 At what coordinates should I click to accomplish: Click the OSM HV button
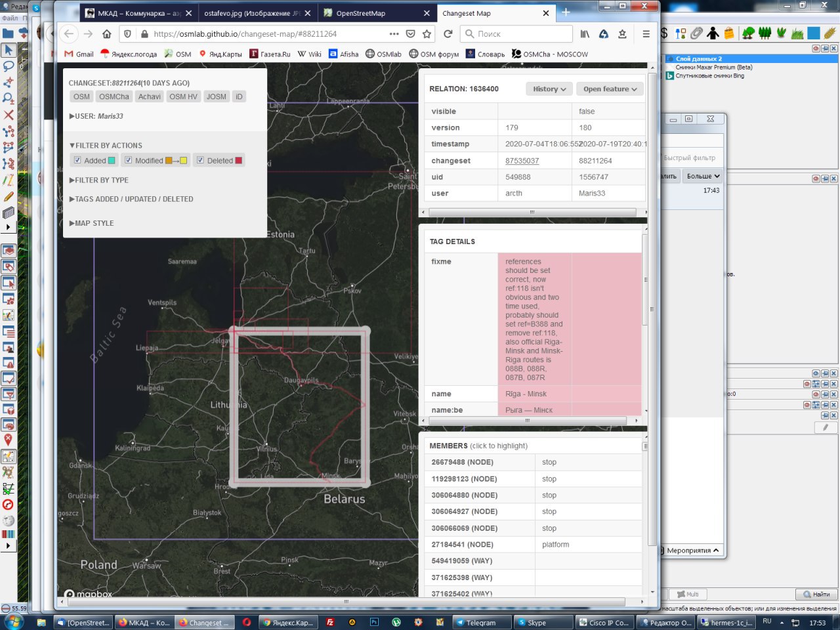183,96
